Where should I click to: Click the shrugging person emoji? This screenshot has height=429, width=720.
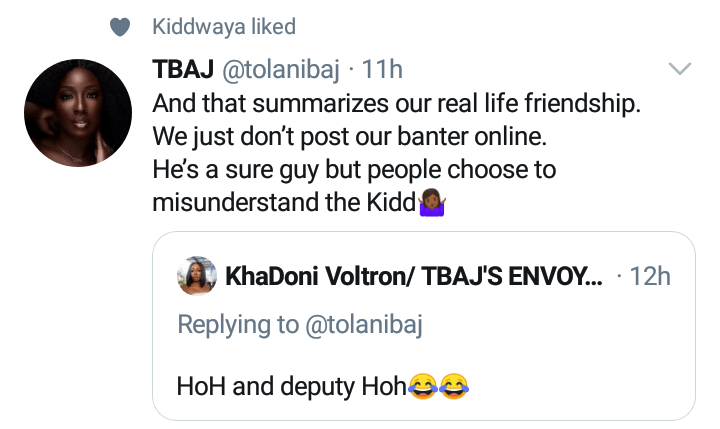[433, 203]
